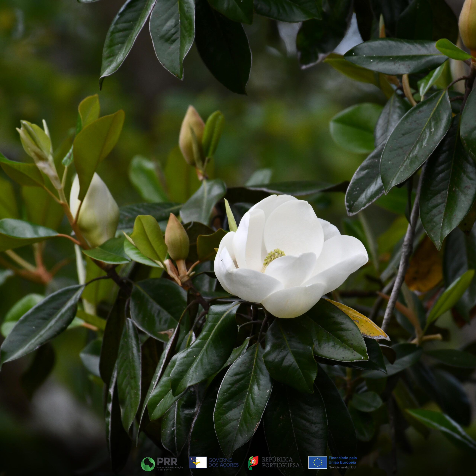The width and height of the screenshot is (476, 476).
Task: Click the NextGenerationEU label
Action: (x=342, y=467)
